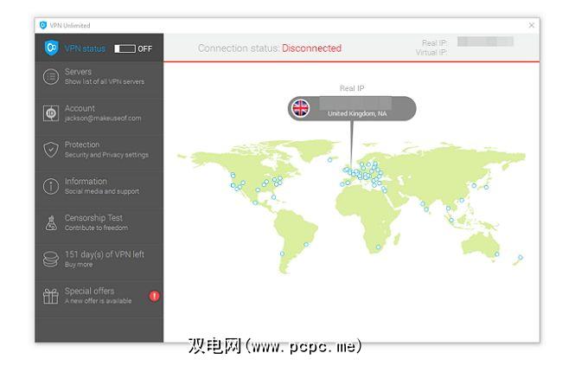This screenshot has height=366, width=588.
Task: Click the coins icon for VPN days left
Action: (51, 259)
